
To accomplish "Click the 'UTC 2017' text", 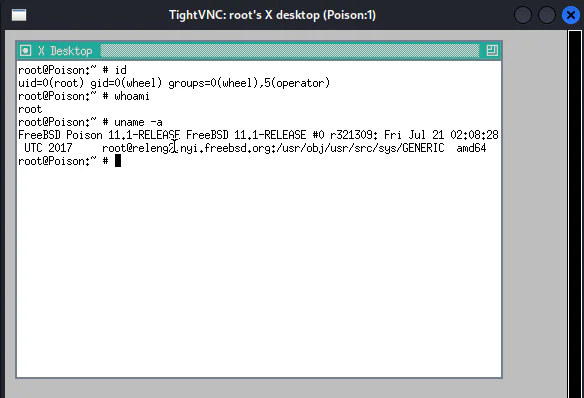I will coord(48,148).
